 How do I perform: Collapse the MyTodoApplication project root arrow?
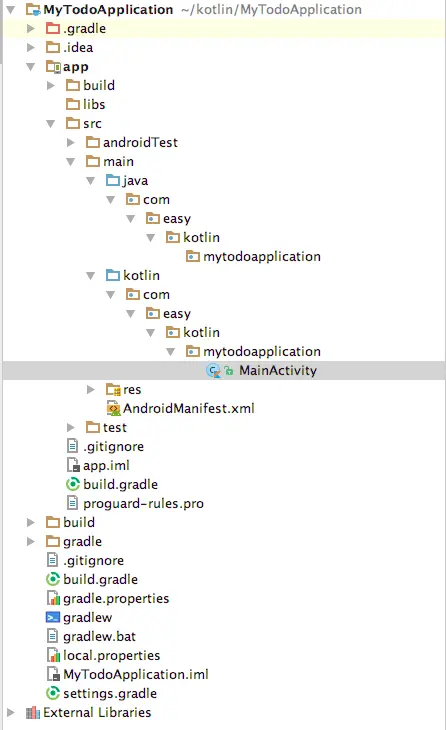pos(11,9)
